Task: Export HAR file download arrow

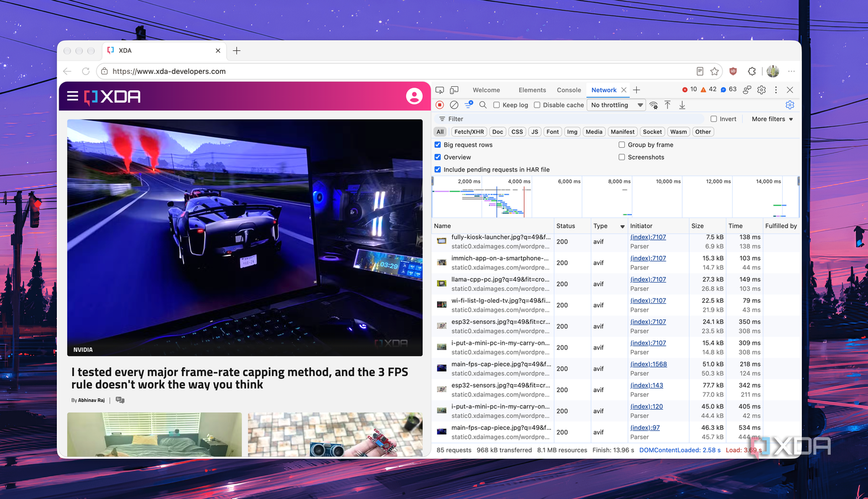Action: point(682,105)
